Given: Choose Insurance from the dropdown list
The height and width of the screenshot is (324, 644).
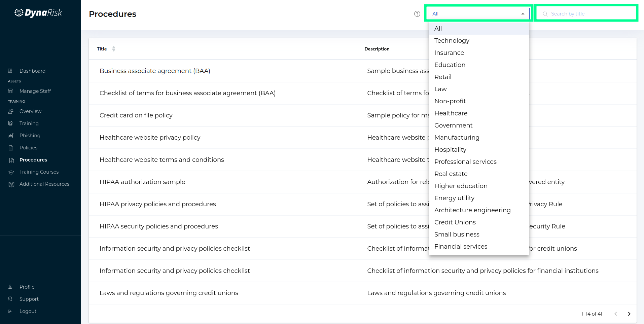Looking at the screenshot, I should click(479, 53).
